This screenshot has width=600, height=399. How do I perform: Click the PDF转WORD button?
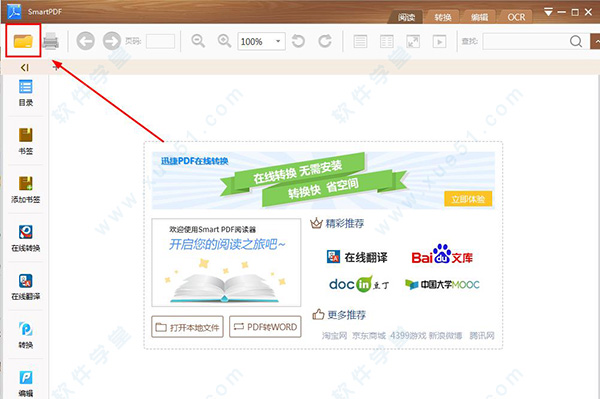pyautogui.click(x=265, y=327)
